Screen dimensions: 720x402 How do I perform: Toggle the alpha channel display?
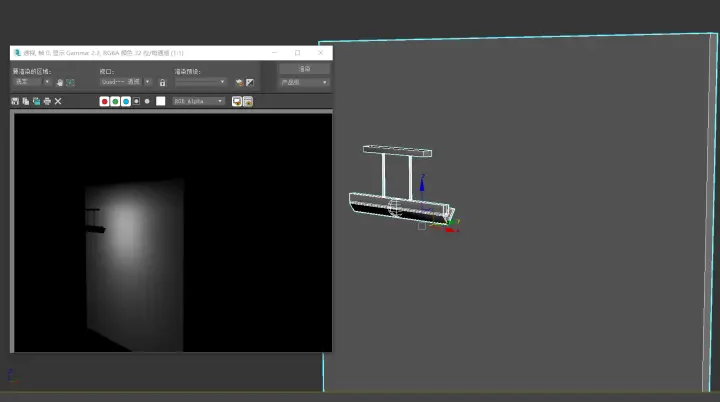click(136, 101)
